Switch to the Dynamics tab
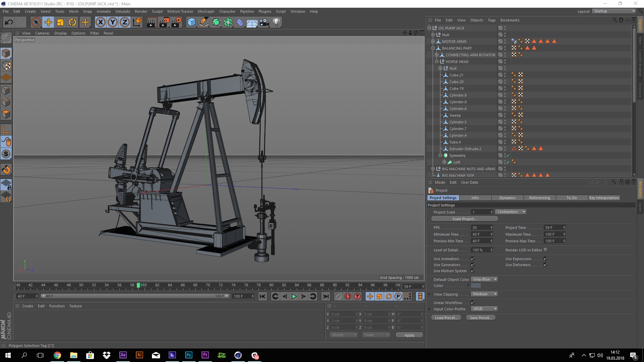The width and height of the screenshot is (644, 362). (507, 198)
